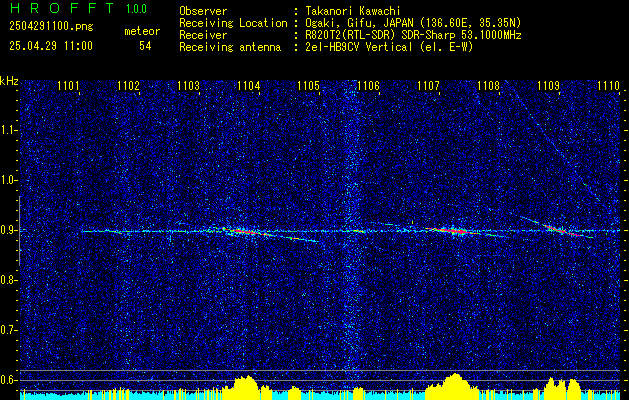Click time marker 1103
Screen dimensions: 629x400
click(x=189, y=86)
